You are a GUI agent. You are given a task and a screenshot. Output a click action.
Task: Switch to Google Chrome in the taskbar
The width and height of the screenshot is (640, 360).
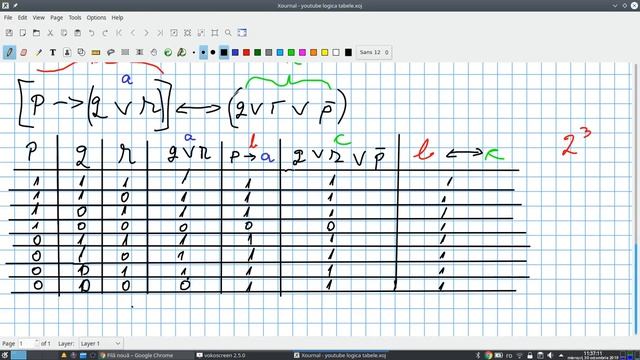coord(137,355)
